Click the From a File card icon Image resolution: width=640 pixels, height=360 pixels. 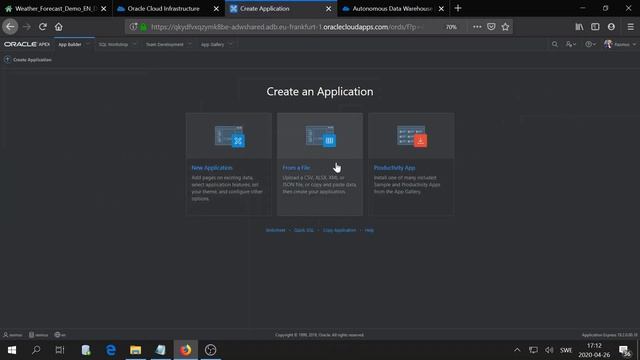click(321, 136)
